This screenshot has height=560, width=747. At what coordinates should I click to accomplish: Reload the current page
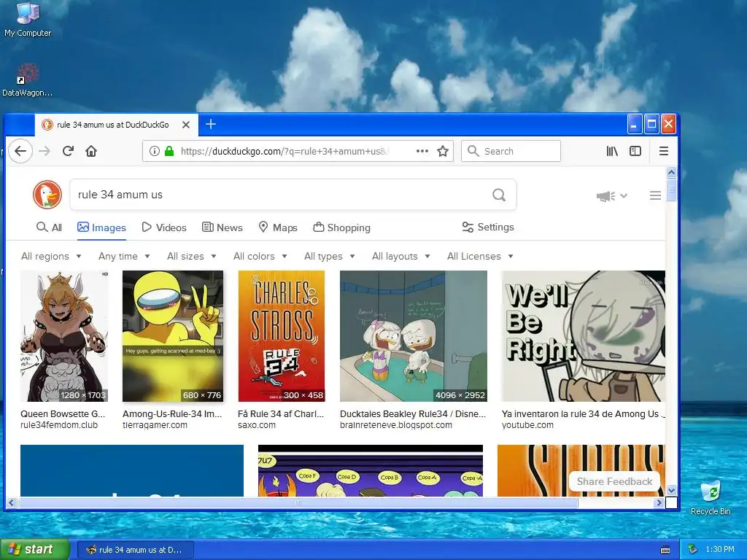(x=68, y=152)
